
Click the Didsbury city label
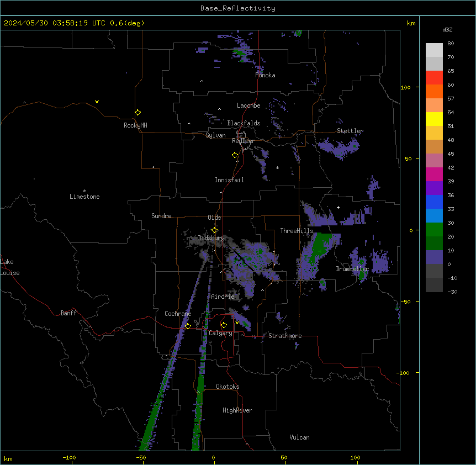point(211,238)
